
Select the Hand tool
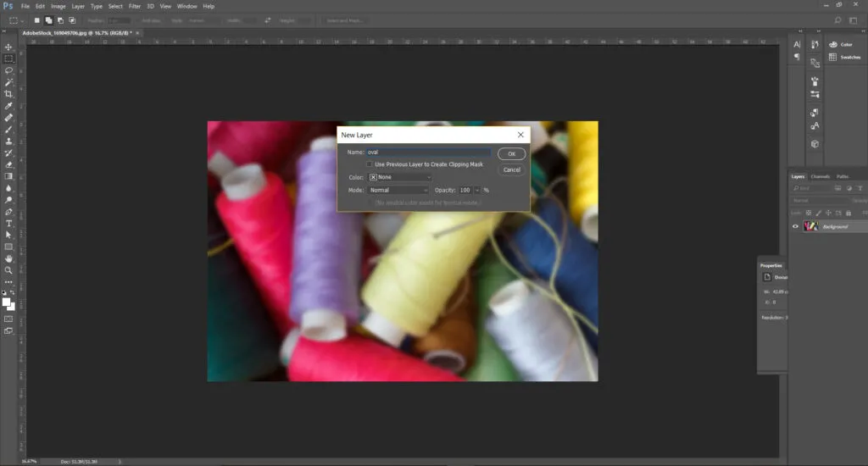tap(8, 259)
